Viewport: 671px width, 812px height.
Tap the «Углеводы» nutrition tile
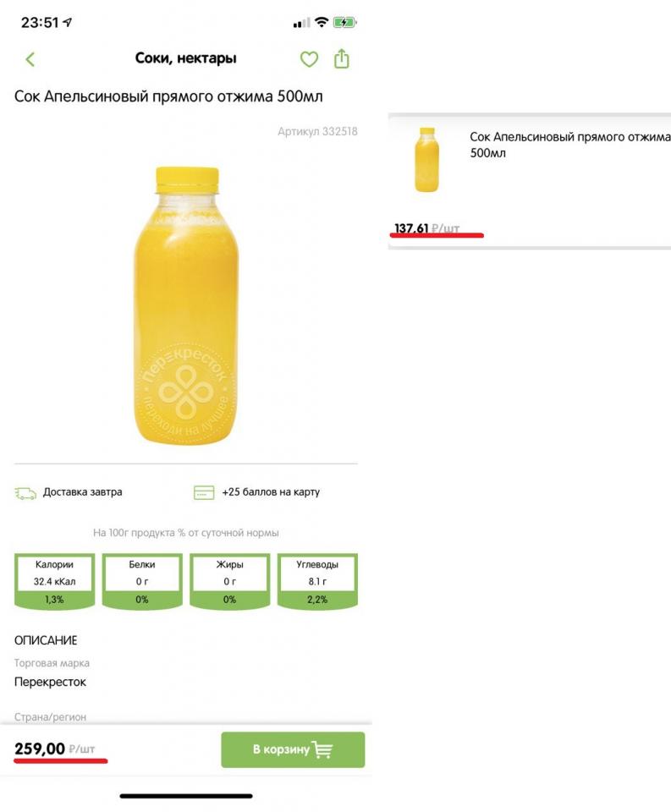coord(317,580)
